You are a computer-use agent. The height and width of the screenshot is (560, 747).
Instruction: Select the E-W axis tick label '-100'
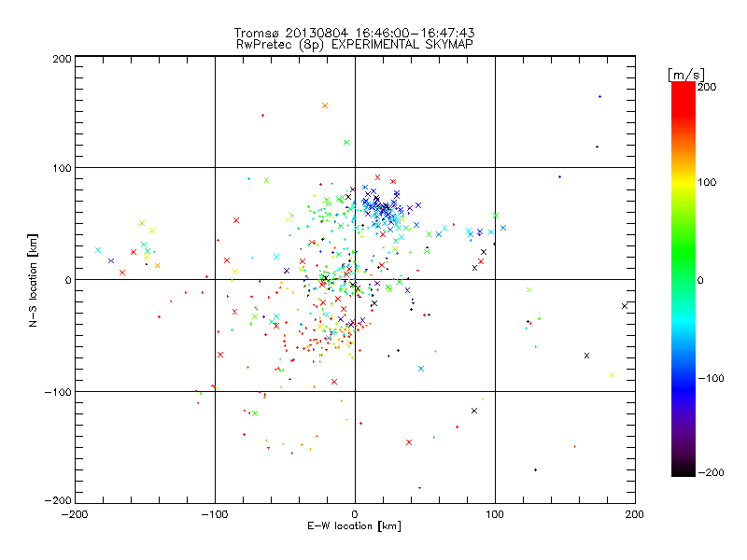coord(215,514)
